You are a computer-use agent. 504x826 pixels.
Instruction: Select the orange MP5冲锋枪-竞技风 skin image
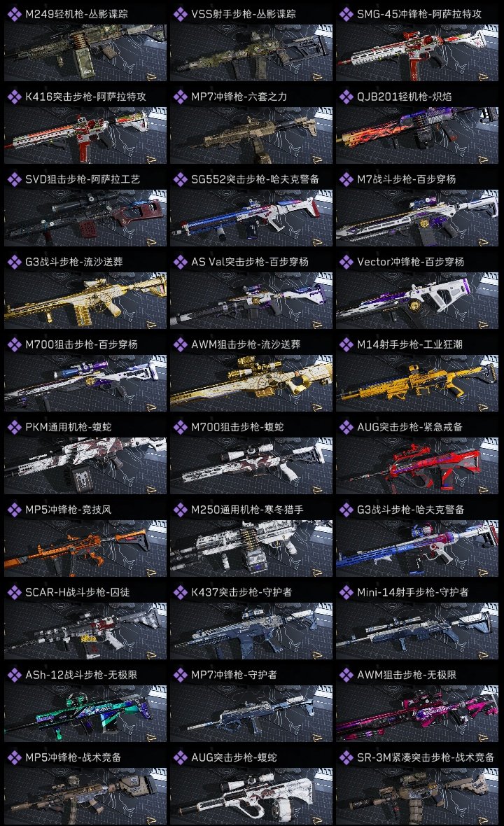click(x=85, y=548)
